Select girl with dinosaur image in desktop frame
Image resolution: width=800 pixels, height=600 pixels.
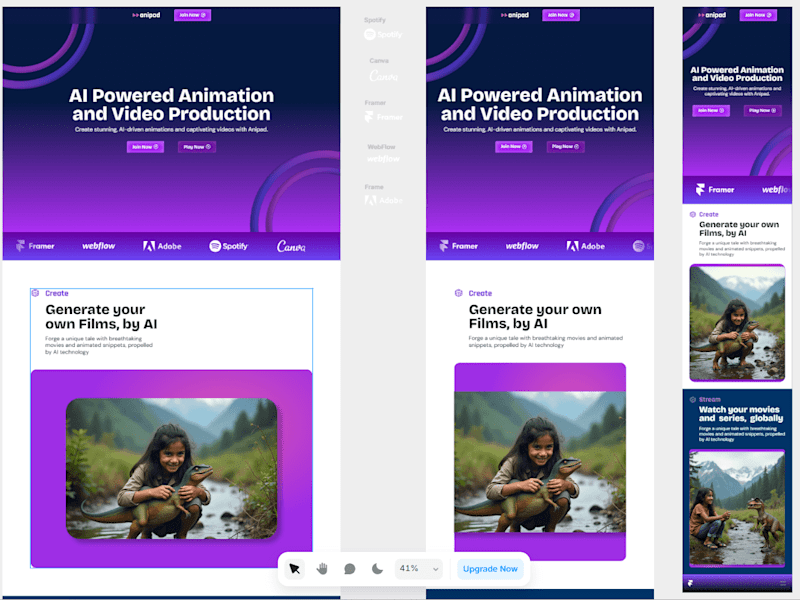(171, 468)
